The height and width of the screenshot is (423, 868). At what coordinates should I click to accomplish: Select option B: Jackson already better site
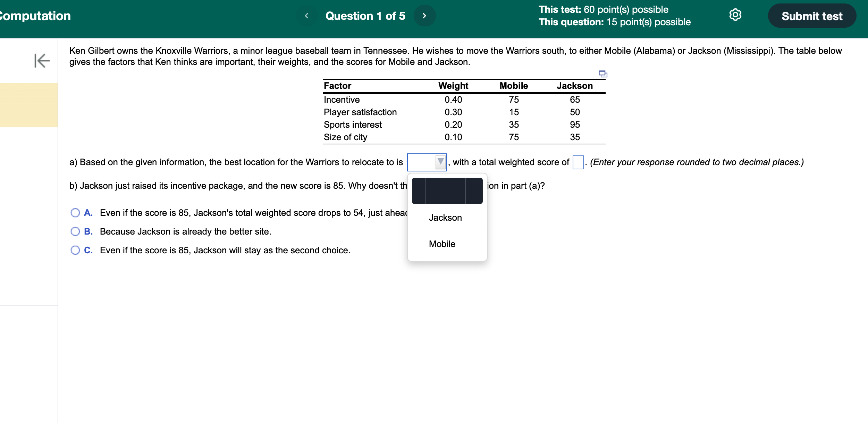point(75,231)
